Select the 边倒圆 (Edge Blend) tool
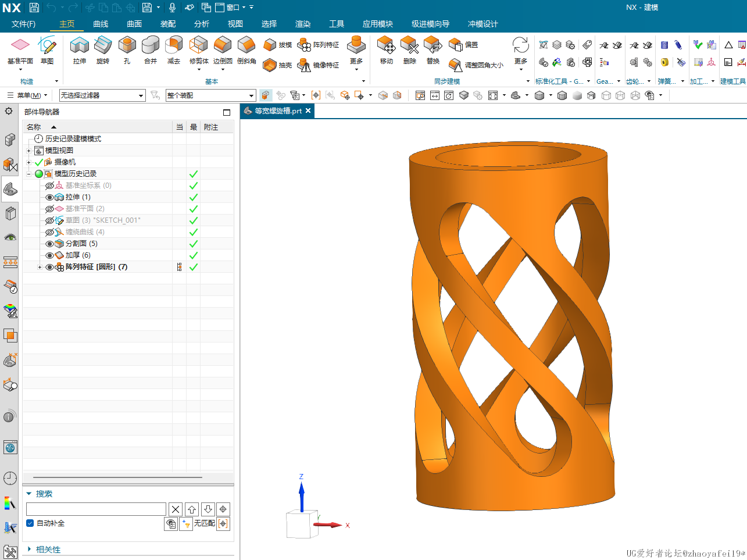Image resolution: width=747 pixels, height=560 pixels. pyautogui.click(x=223, y=50)
